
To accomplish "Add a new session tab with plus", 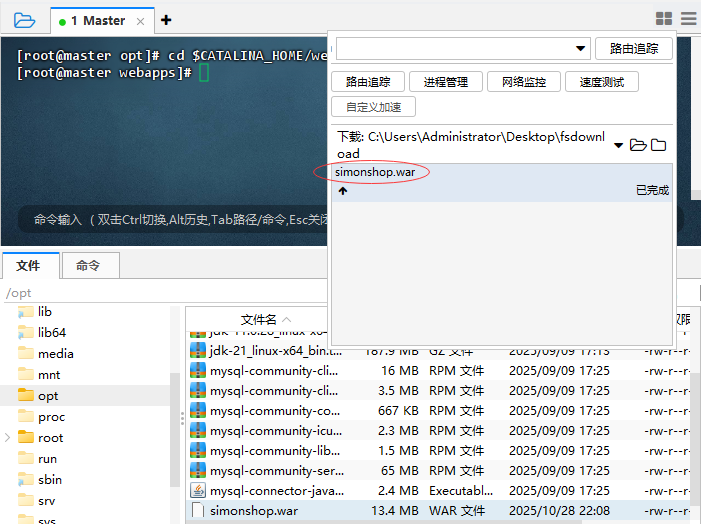I will [166, 20].
